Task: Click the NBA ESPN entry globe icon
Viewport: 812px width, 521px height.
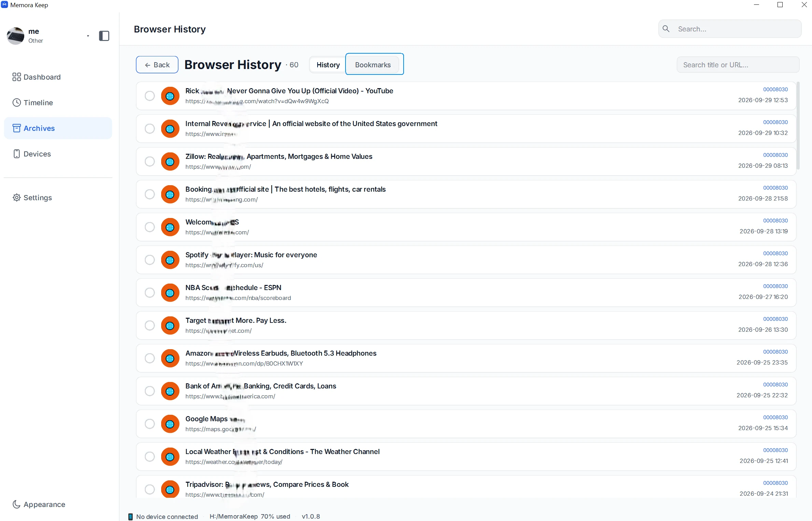Action: point(170,293)
